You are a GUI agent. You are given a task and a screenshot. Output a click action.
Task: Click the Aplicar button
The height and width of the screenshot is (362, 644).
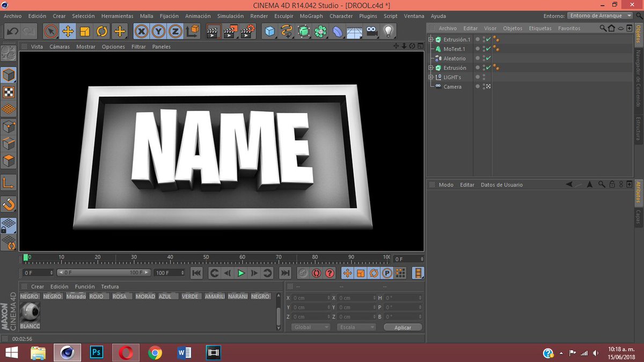click(x=403, y=327)
